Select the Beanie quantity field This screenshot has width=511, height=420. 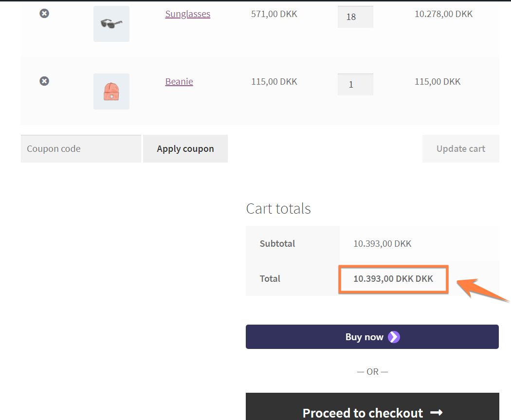point(355,84)
